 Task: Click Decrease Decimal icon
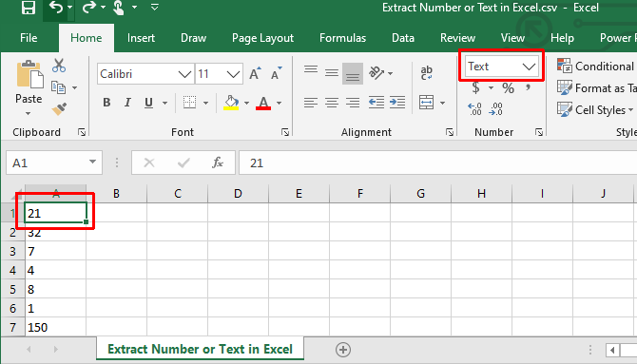pos(495,109)
